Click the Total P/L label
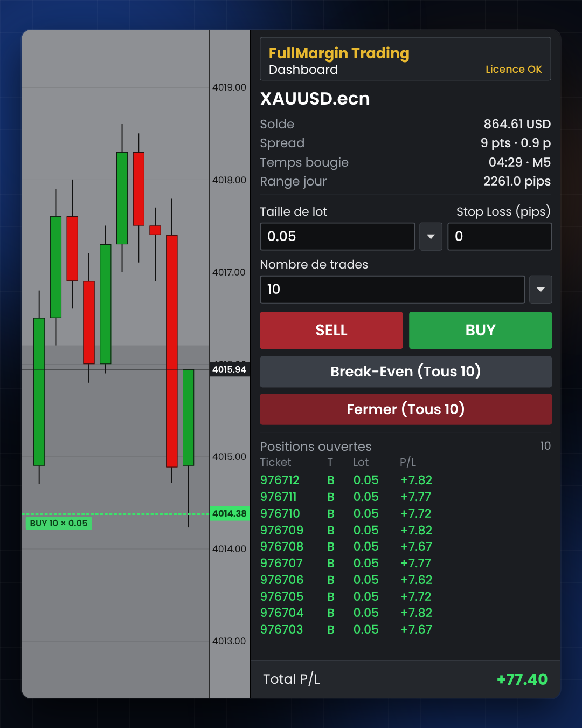This screenshot has height=728, width=582. (x=292, y=679)
